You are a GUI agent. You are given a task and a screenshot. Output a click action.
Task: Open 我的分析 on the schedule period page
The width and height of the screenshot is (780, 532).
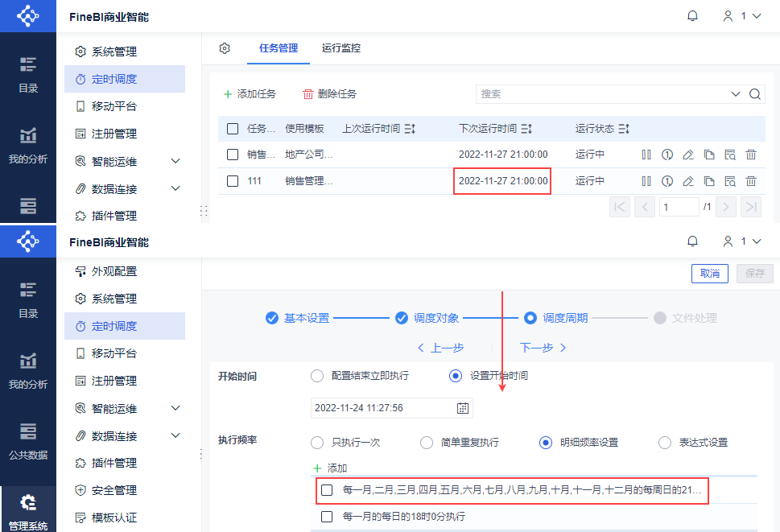point(28,369)
